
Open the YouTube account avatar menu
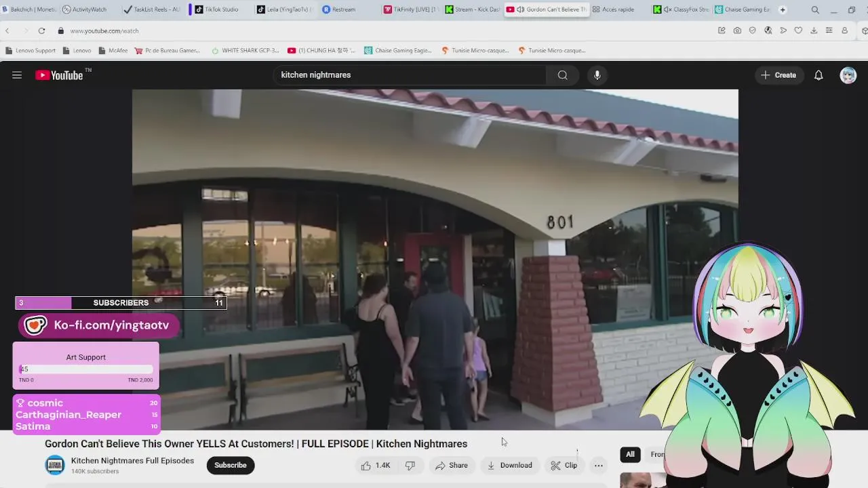[x=848, y=75]
